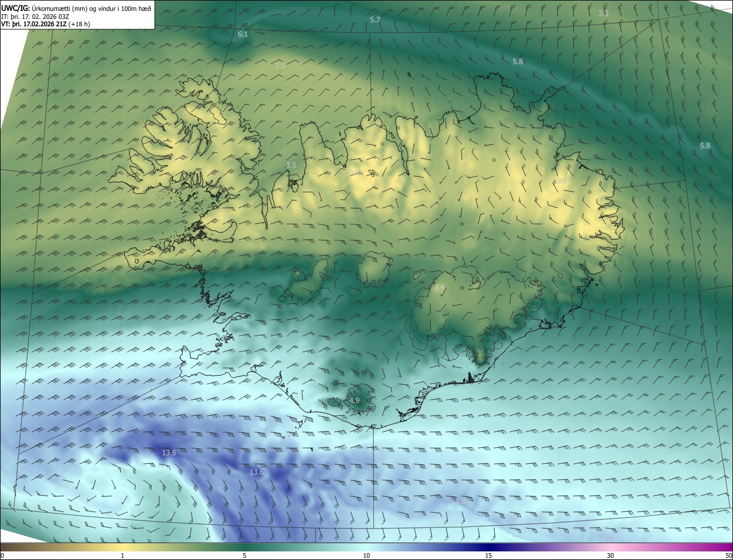Click the valid time line 'VT: þri. 17.02.2026 21Z (+18 h)'

46,24
